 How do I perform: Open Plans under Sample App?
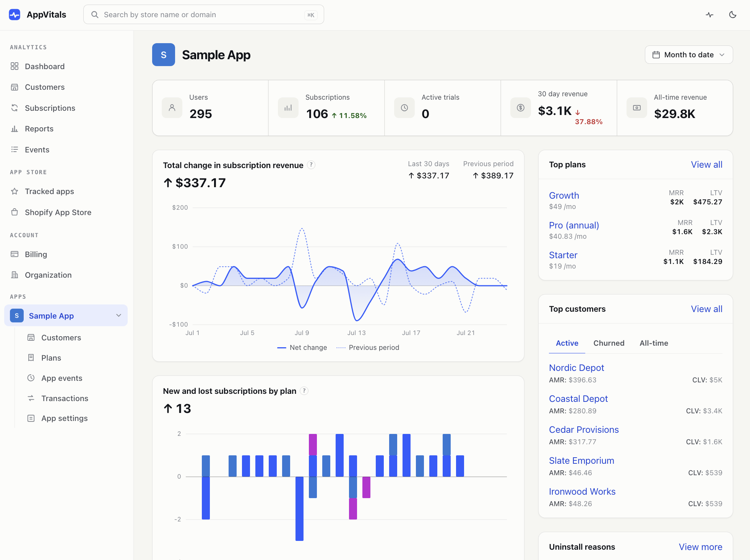pos(51,358)
